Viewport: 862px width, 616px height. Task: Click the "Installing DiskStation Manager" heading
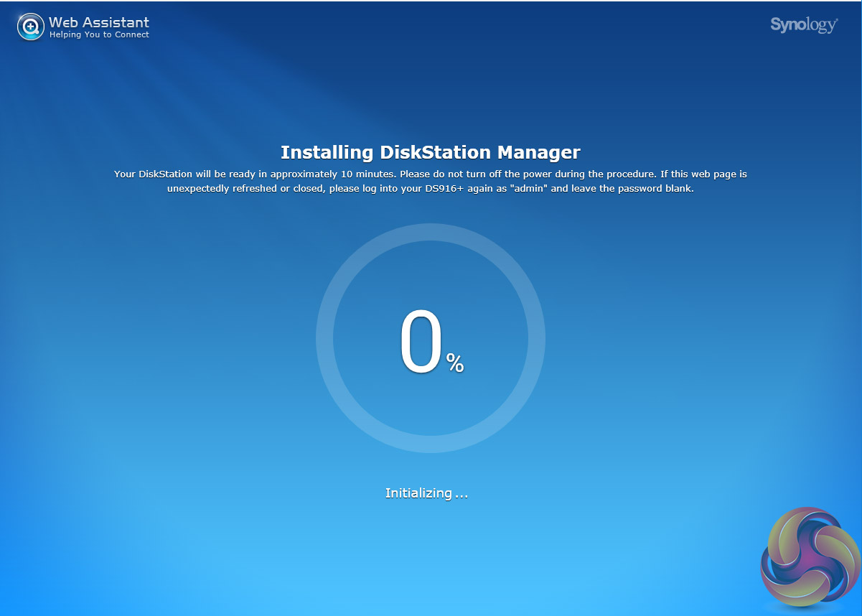pos(431,152)
